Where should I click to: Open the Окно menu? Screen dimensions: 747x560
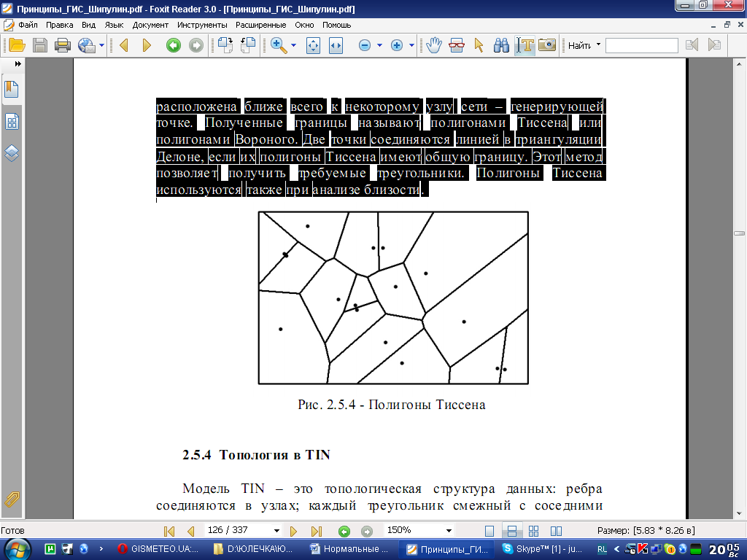(304, 25)
